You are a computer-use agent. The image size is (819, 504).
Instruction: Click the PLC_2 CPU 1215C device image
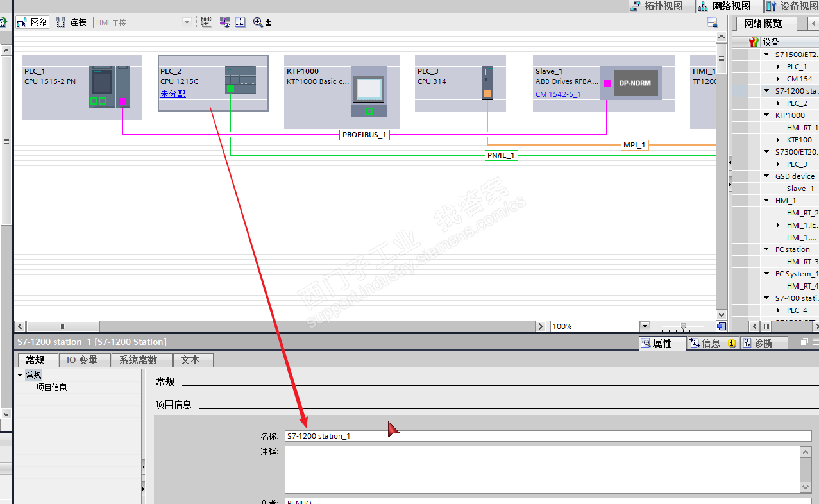coord(241,80)
